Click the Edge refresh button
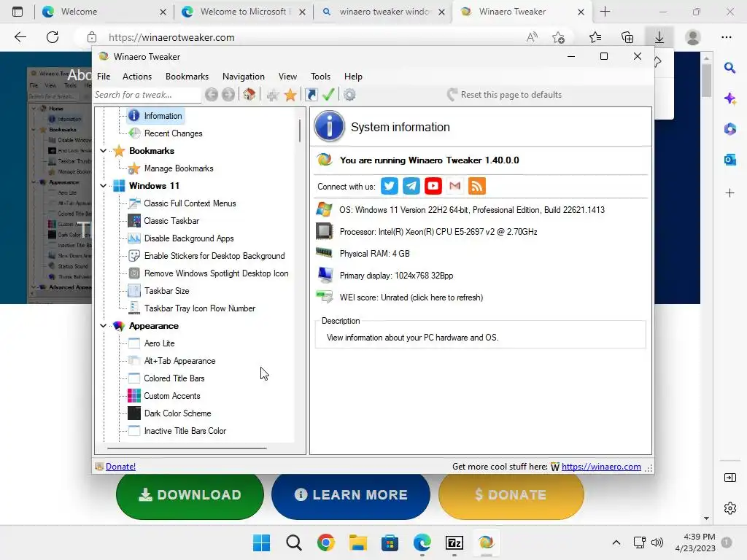 pyautogui.click(x=53, y=37)
